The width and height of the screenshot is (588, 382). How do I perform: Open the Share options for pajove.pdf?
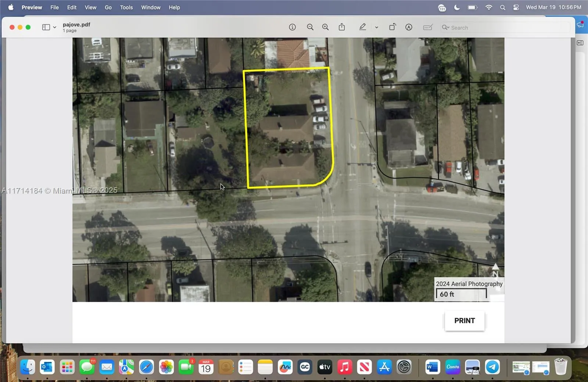pyautogui.click(x=341, y=27)
